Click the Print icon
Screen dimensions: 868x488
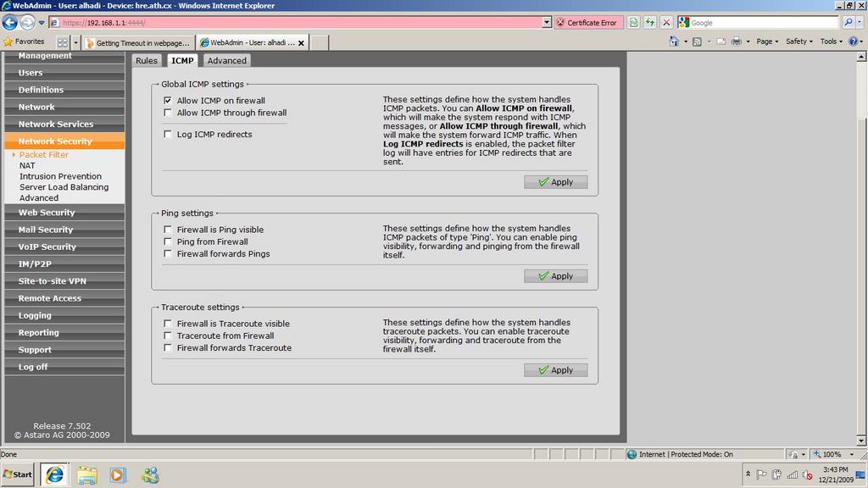point(737,42)
